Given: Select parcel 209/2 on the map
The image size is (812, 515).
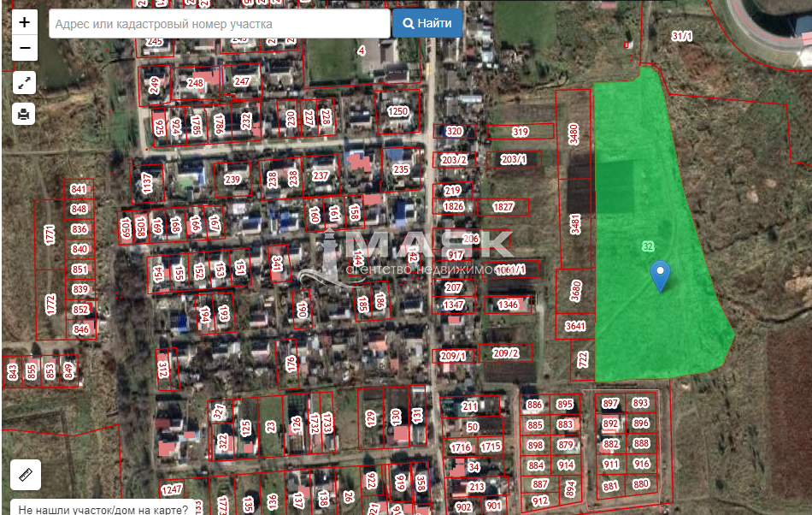Looking at the screenshot, I should pyautogui.click(x=505, y=352).
